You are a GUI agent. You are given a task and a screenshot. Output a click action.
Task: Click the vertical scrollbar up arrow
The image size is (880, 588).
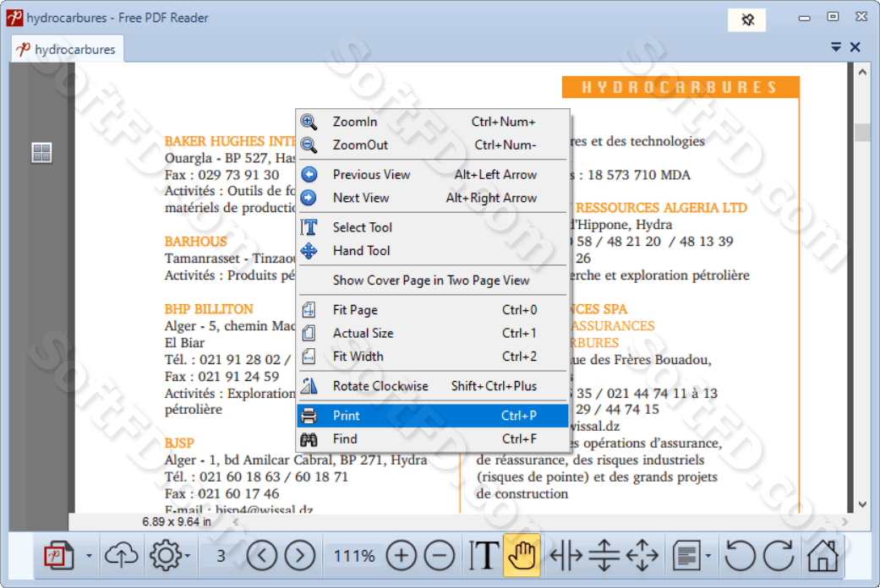click(x=862, y=72)
